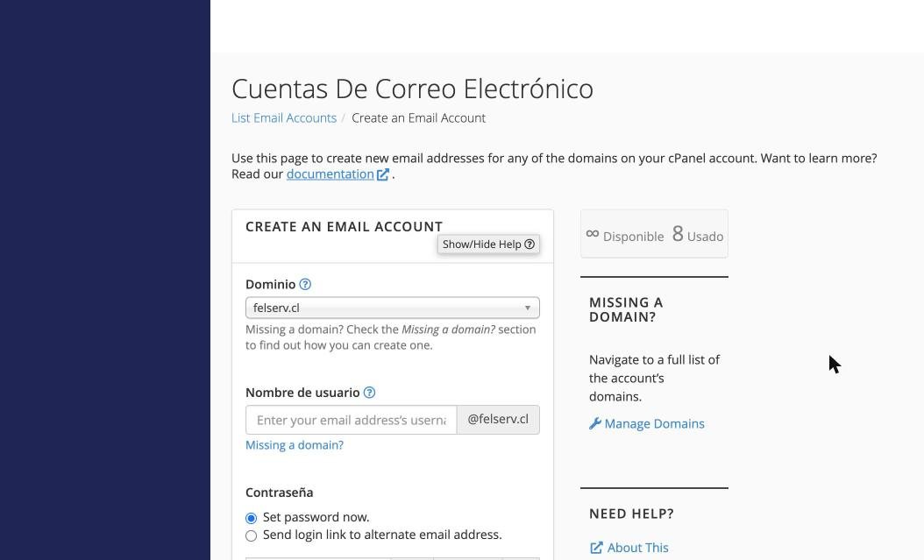The width and height of the screenshot is (924, 560).
Task: Open the felserv.cl domain dropdown
Action: (393, 308)
